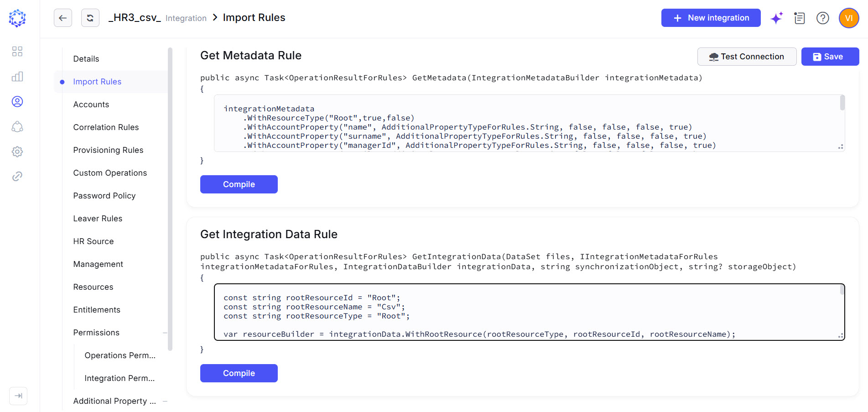Open the task list icon in header
The height and width of the screenshot is (412, 868).
point(800,18)
